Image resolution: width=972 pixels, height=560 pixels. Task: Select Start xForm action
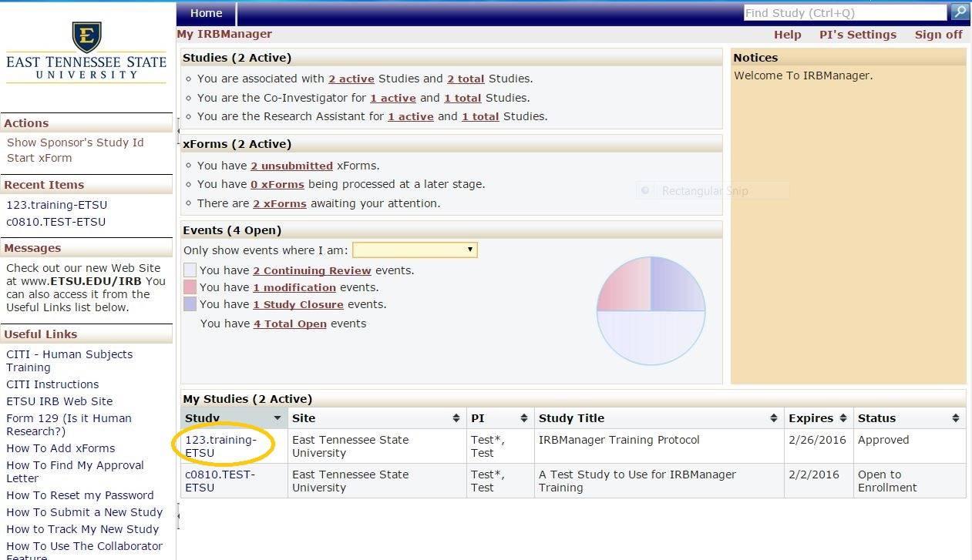[x=39, y=158]
